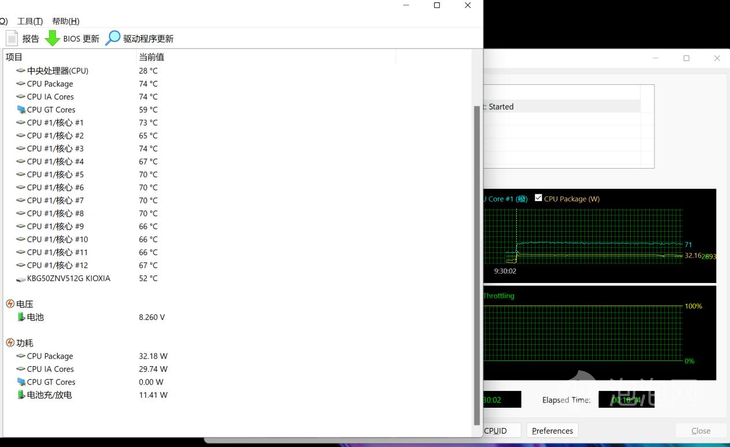Click the driver update magnifier icon
The width and height of the screenshot is (730, 447).
tap(113, 38)
